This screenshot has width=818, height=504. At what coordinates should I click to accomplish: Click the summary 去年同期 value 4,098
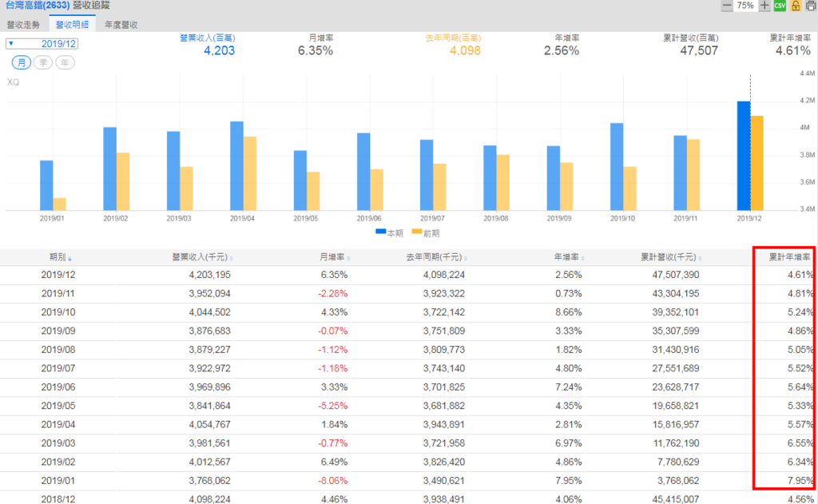pyautogui.click(x=465, y=50)
